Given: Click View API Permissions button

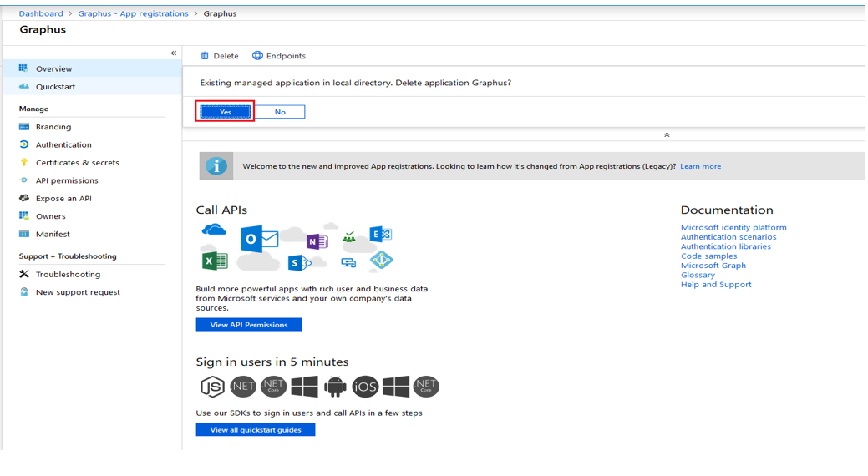Looking at the screenshot, I should pyautogui.click(x=249, y=324).
